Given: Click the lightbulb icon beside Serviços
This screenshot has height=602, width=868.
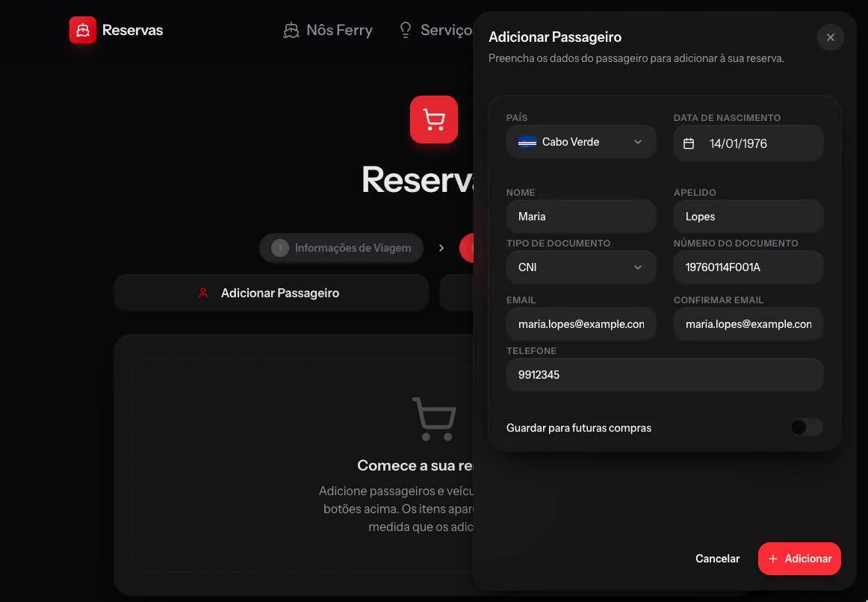Looking at the screenshot, I should pyautogui.click(x=405, y=30).
